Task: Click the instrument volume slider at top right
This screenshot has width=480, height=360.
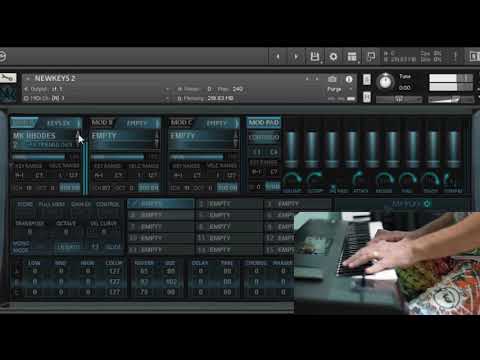Action: (x=451, y=99)
